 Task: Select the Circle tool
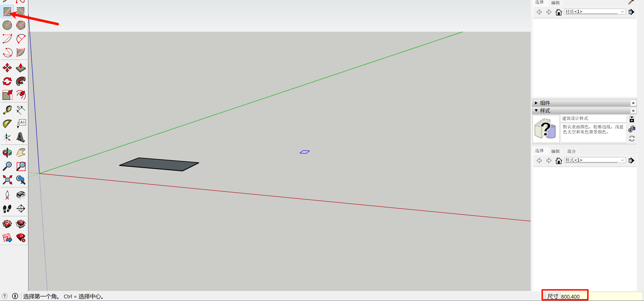coord(7,25)
